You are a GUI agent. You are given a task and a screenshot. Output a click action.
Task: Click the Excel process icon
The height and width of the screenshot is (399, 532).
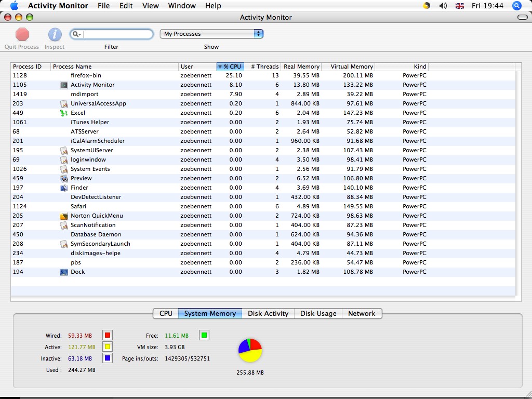point(64,113)
